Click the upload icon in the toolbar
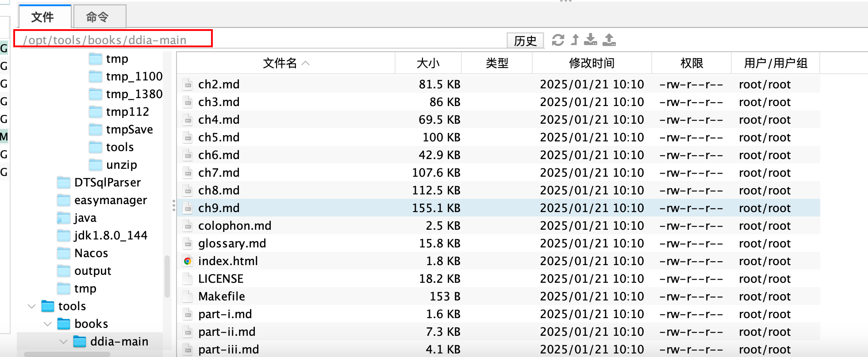 (609, 40)
